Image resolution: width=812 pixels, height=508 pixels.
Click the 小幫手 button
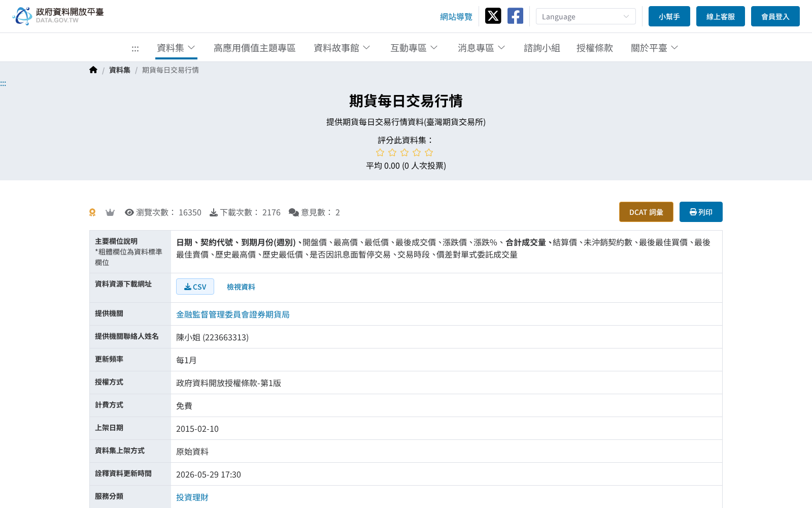[669, 16]
